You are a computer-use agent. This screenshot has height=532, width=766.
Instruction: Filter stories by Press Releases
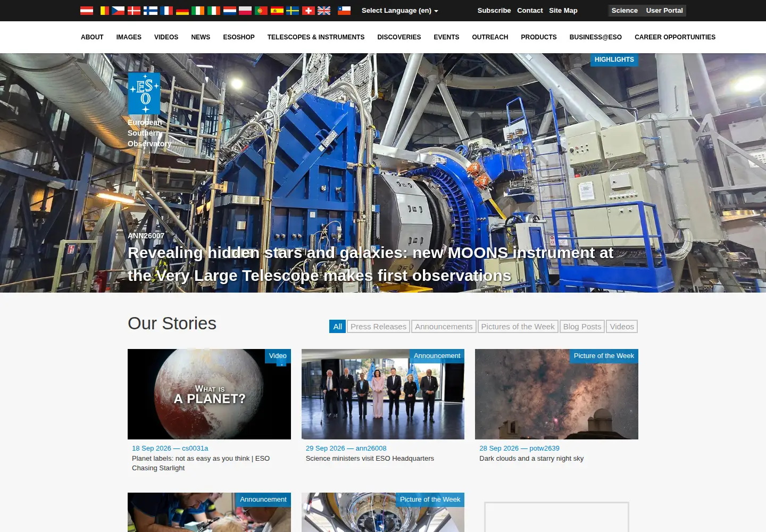coord(378,327)
